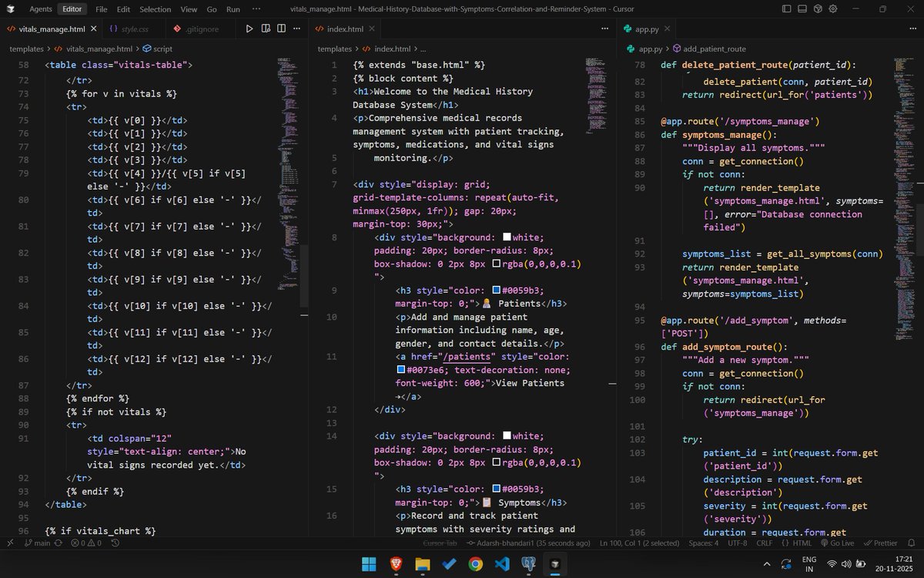Viewport: 924px width, 578px height.
Task: Click #0073e6 color swatch on line 11
Action: 400,370
